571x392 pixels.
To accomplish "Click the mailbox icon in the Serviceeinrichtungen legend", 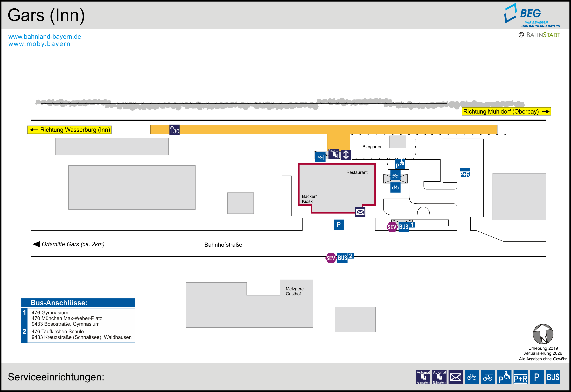I will pos(455,377).
